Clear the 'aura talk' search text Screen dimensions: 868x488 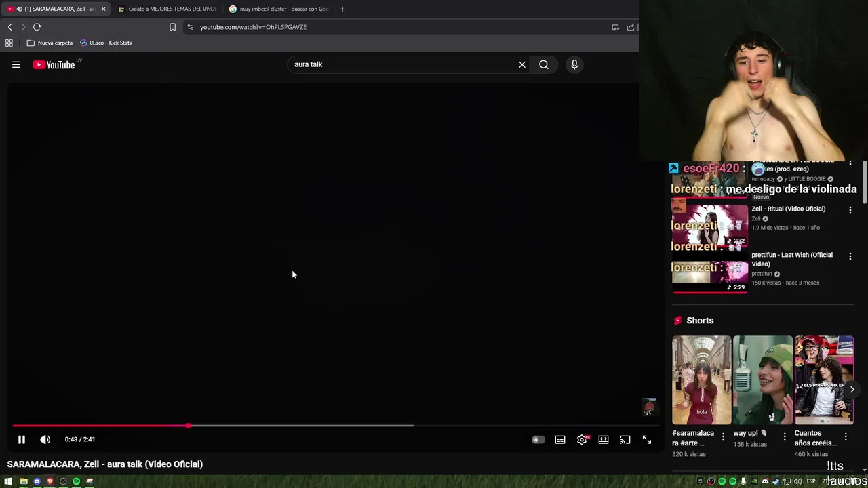pyautogui.click(x=522, y=64)
